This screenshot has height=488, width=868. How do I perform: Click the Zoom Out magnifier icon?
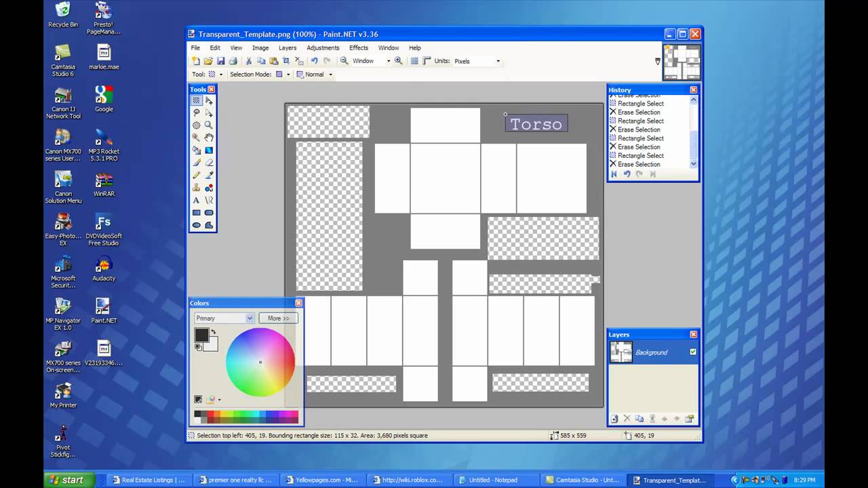344,61
